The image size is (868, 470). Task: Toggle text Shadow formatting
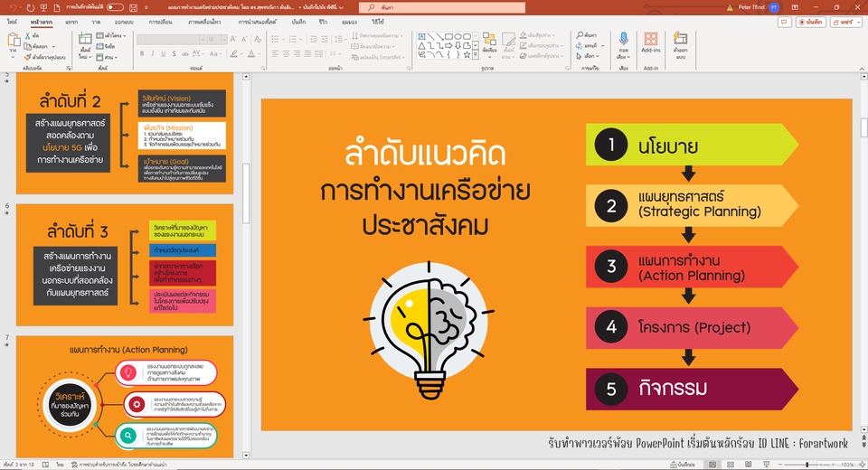click(x=174, y=53)
